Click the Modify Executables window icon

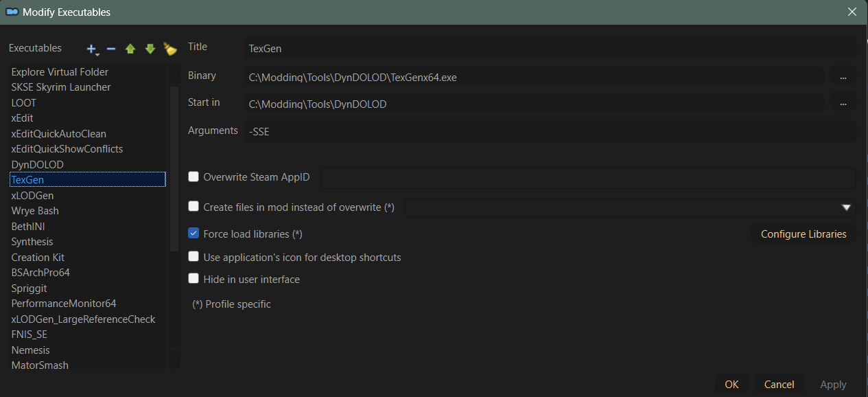pyautogui.click(x=12, y=12)
